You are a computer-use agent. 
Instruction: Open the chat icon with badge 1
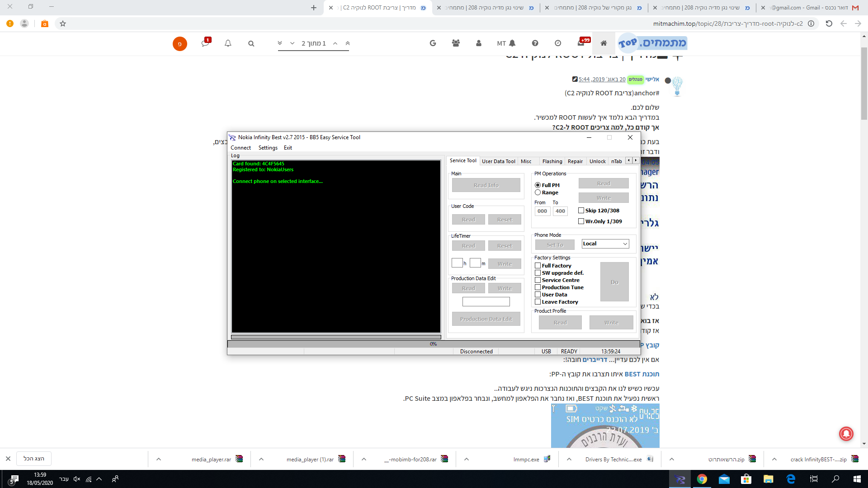pos(206,42)
